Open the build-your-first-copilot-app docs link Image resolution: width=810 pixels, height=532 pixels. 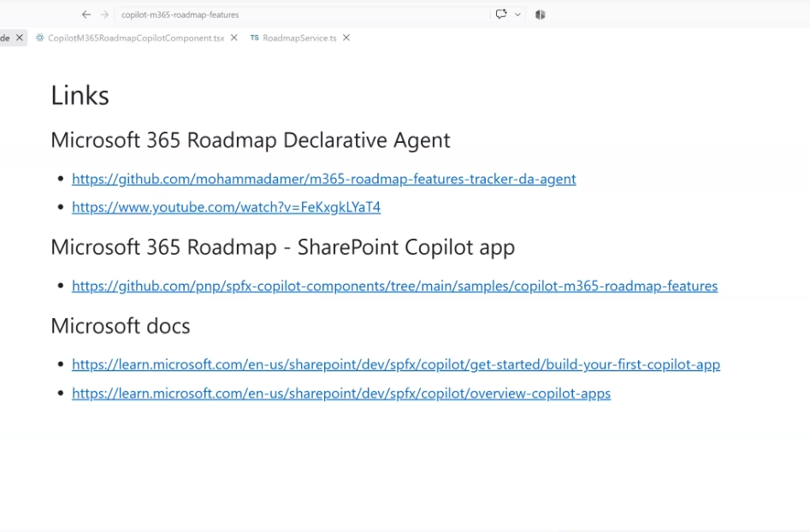point(396,364)
